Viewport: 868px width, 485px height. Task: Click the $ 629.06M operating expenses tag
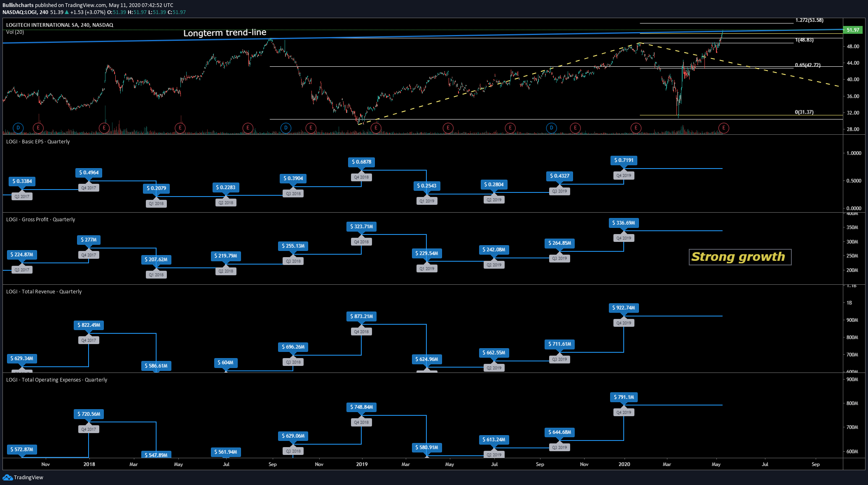[293, 436]
